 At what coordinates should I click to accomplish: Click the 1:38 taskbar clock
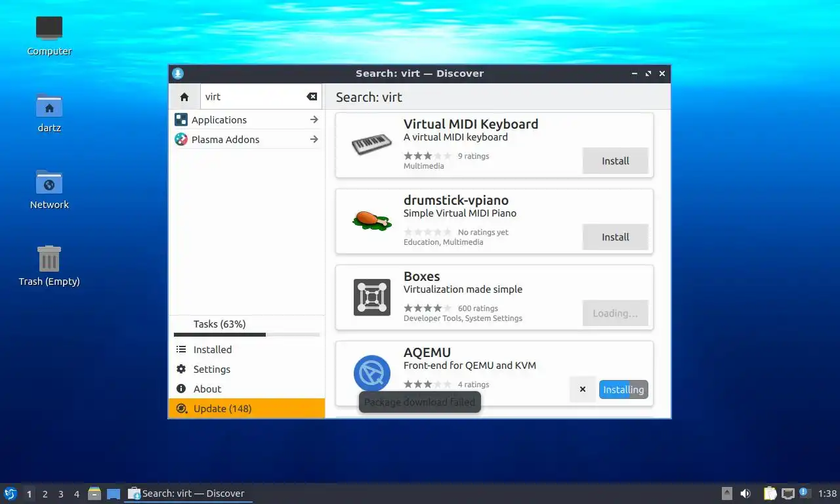pyautogui.click(x=828, y=493)
